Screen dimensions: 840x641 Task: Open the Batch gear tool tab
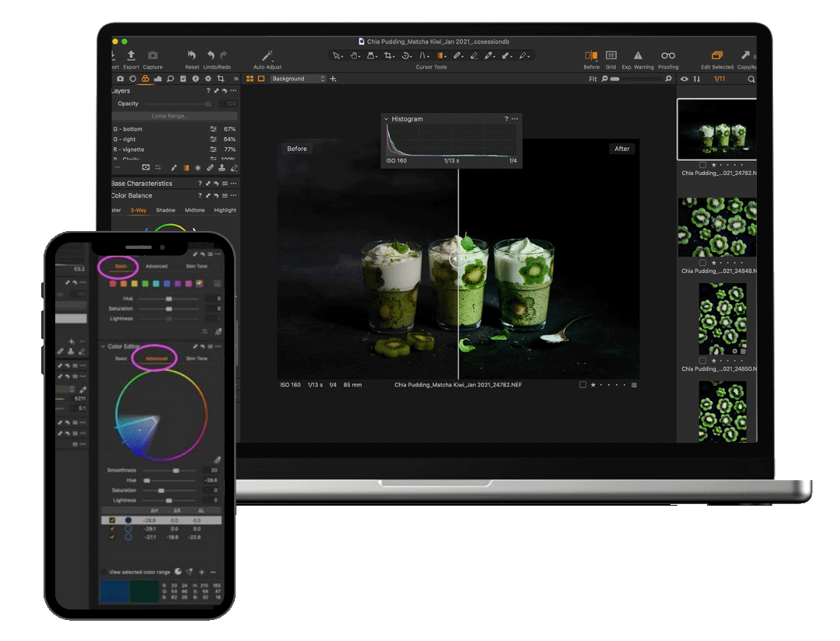click(x=208, y=79)
